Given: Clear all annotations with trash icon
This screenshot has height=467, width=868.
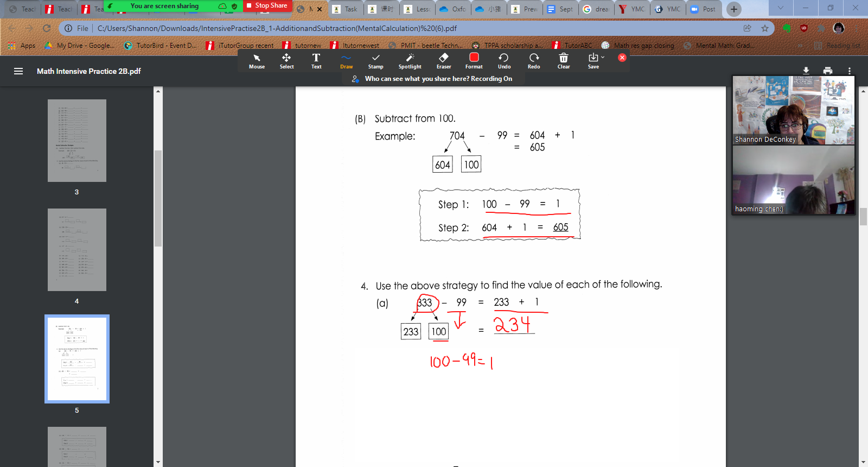Looking at the screenshot, I should (564, 61).
